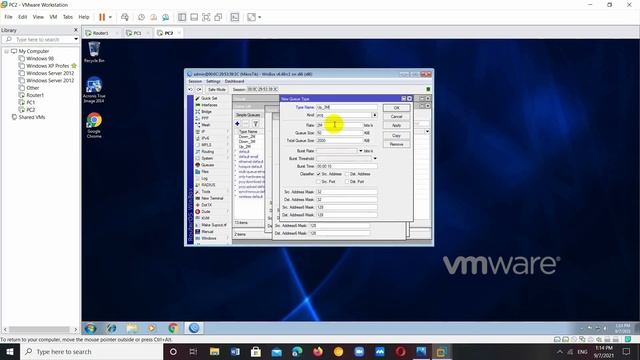Click OK in New Queue Type dialog
Screen dimensions: 640x360
pyautogui.click(x=396, y=108)
